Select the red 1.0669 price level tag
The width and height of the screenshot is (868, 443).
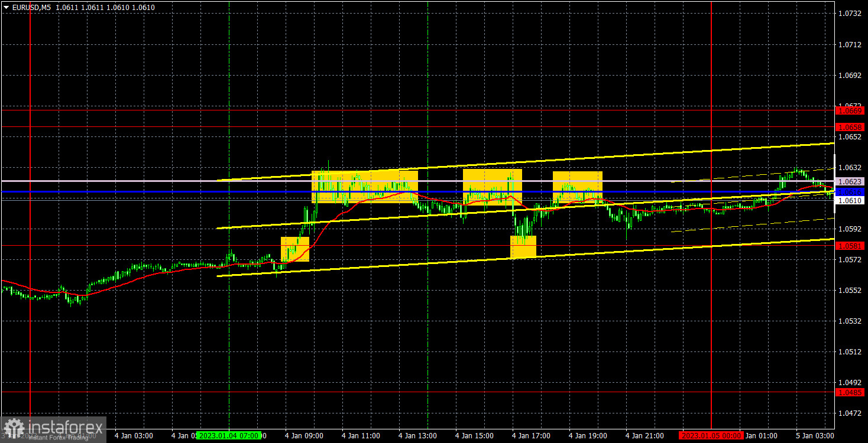[x=850, y=110]
